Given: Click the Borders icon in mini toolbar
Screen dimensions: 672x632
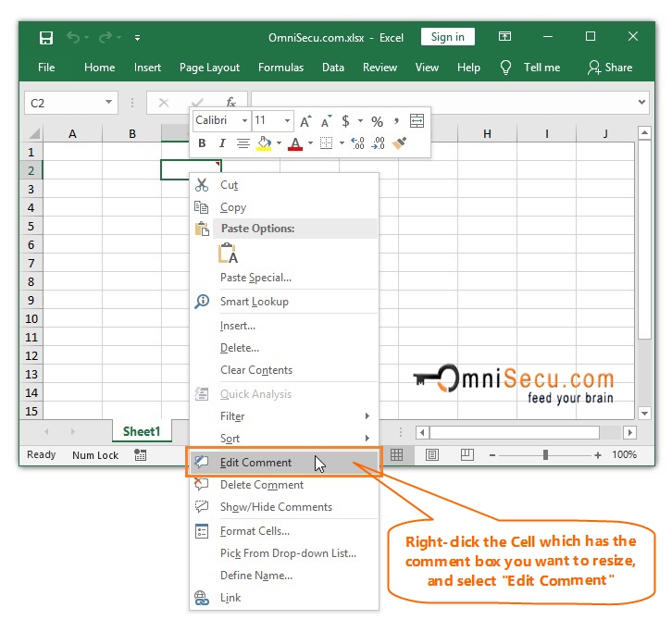Looking at the screenshot, I should [x=327, y=143].
